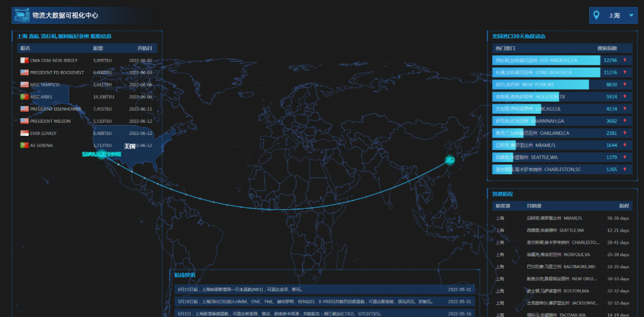This screenshot has width=644, height=317.
Task: Click the location pin icon beside 上海
Action: click(x=597, y=15)
